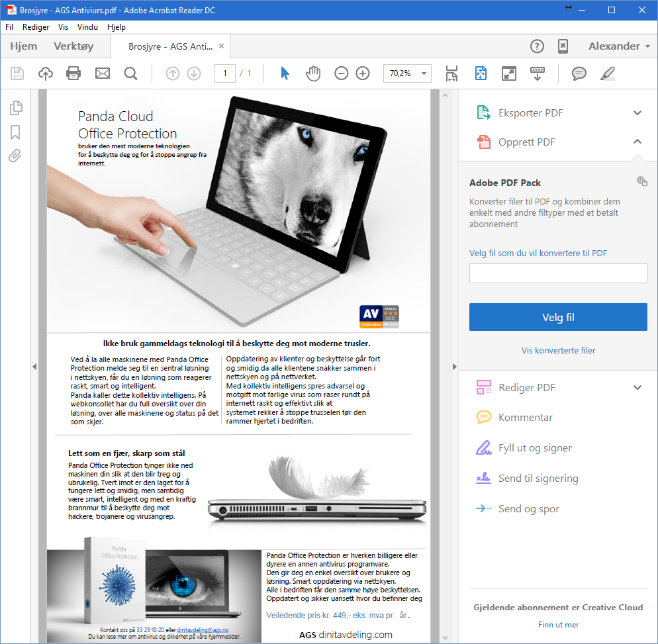Viewport: 658px width, 644px height.
Task: Click the read mode toolbar icon
Action: [538, 73]
